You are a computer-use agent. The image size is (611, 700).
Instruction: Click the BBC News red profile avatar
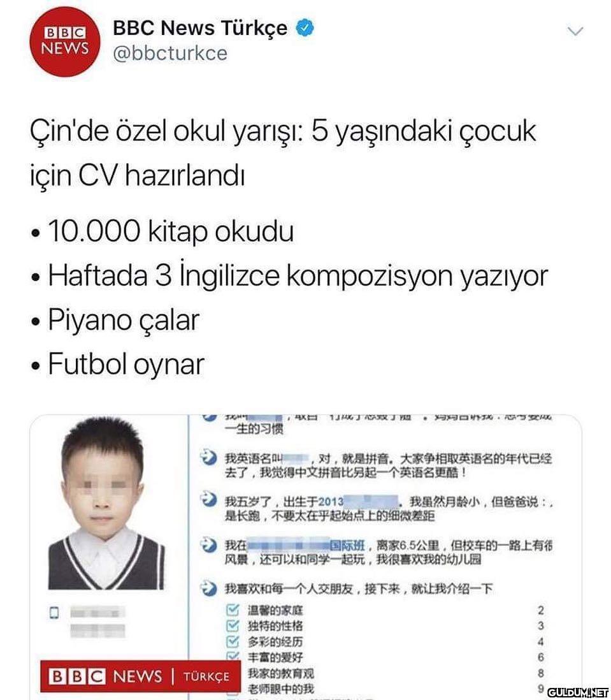[x=65, y=41]
